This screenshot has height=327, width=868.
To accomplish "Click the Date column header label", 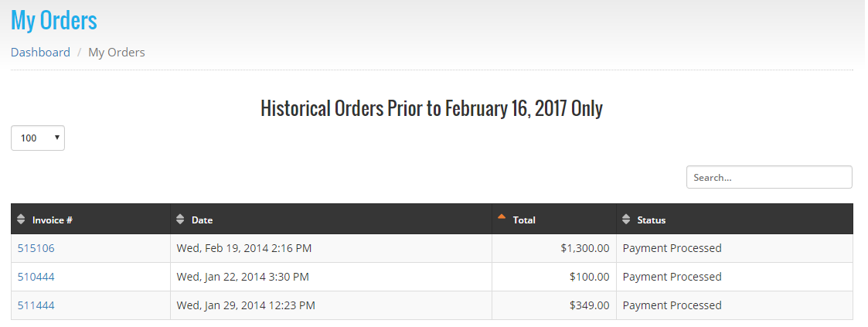I will point(202,220).
